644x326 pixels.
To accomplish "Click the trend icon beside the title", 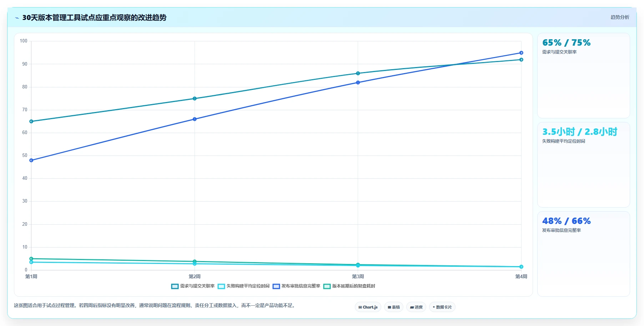I will (17, 18).
